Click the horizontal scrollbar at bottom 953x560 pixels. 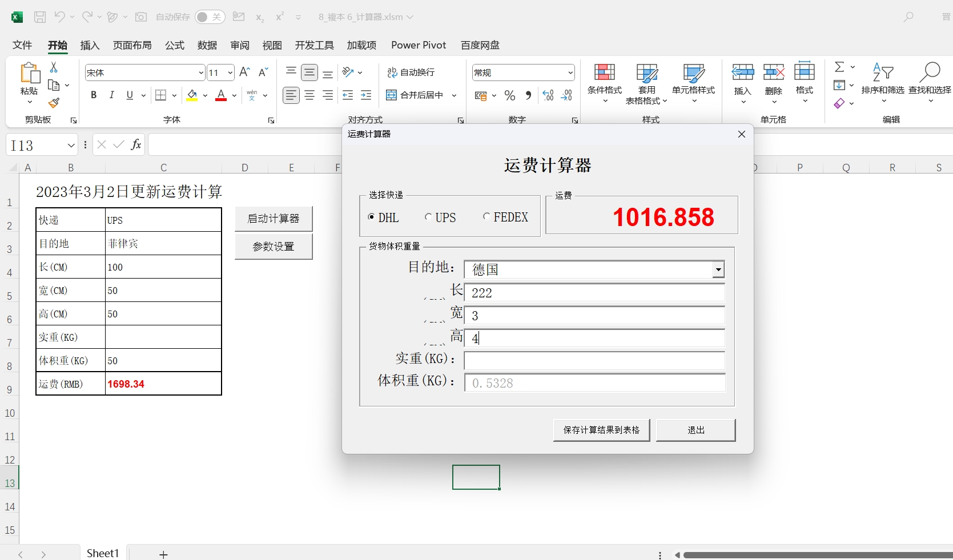coord(818,555)
